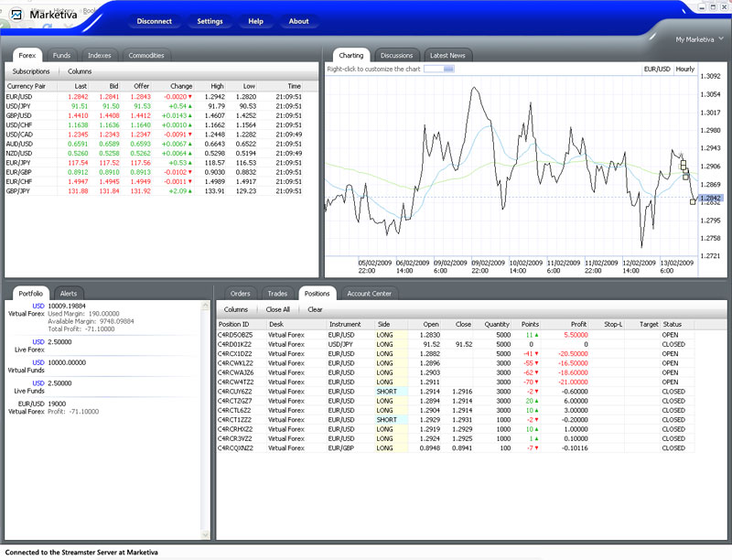This screenshot has height=560, width=732.
Task: Switch to the Charting tab
Action: click(x=351, y=55)
